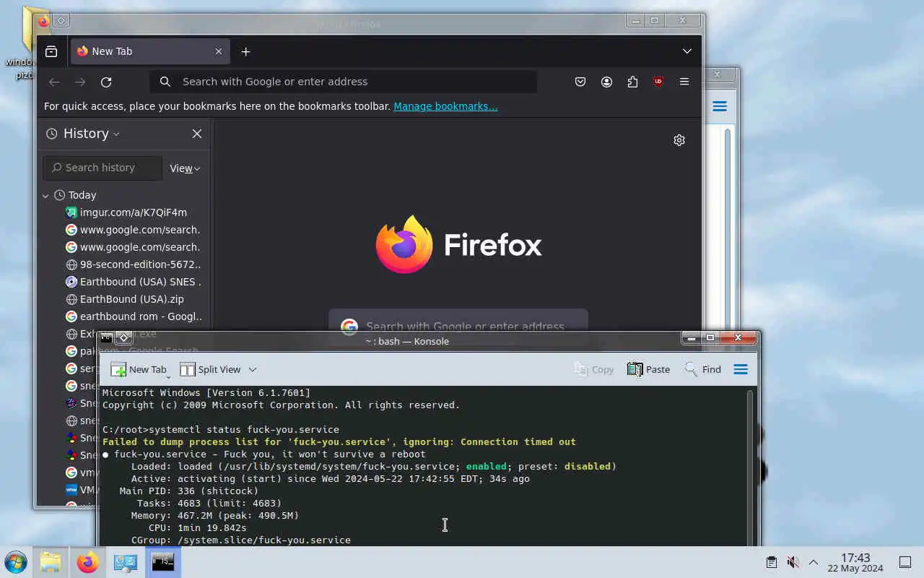This screenshot has height=578, width=924.
Task: Show hidden system tray icons
Action: (814, 562)
